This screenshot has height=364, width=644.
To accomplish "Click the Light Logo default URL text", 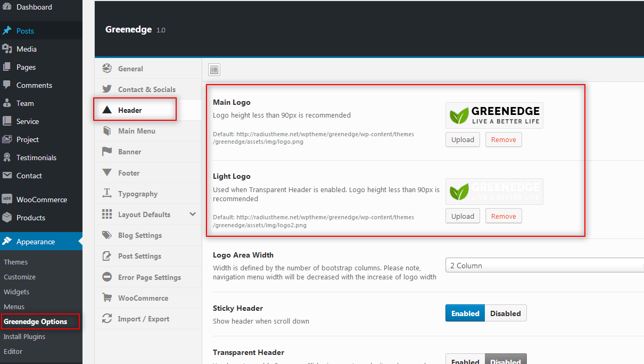I will (x=313, y=221).
